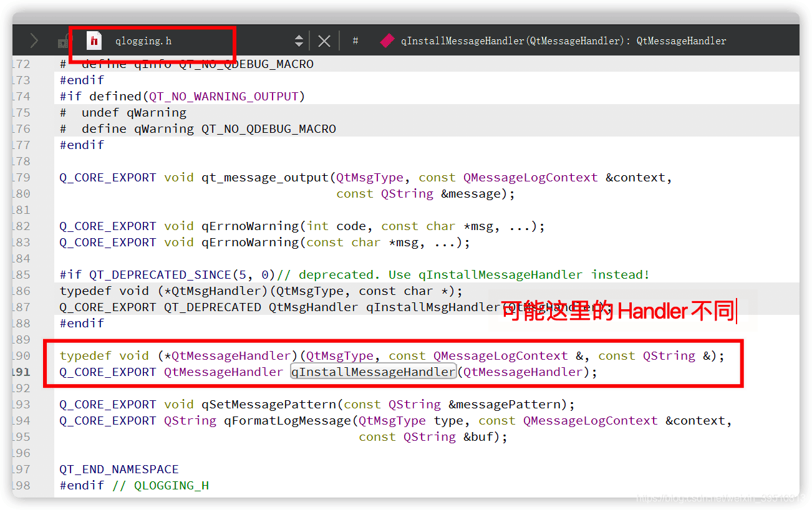Viewport: 812px width, 510px height.
Task: Click 'defined' keyword on line 174
Action: coord(115,97)
